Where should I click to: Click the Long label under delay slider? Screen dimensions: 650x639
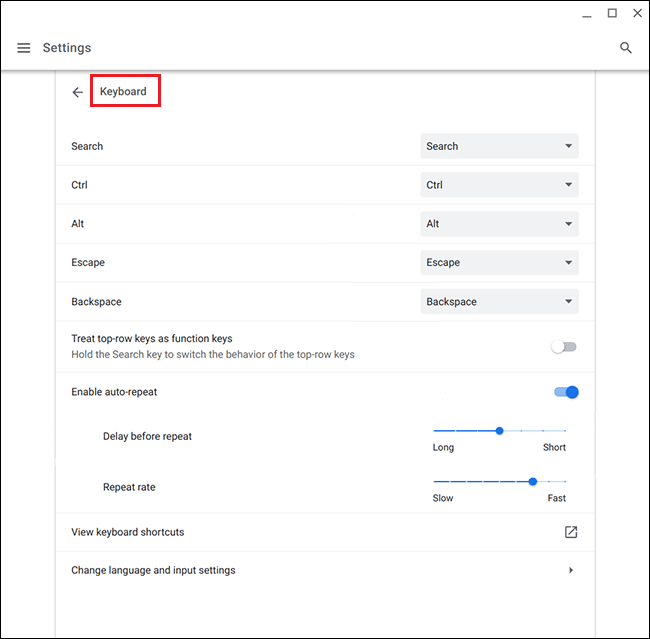click(443, 447)
